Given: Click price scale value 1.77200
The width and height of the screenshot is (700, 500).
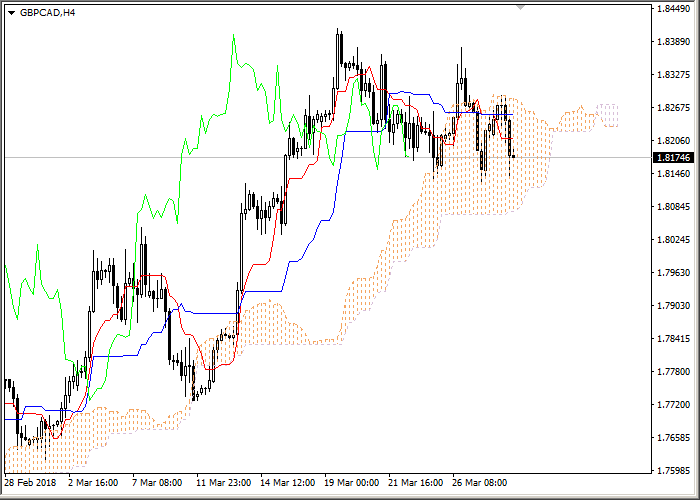Looking at the screenshot, I should click(x=673, y=404).
